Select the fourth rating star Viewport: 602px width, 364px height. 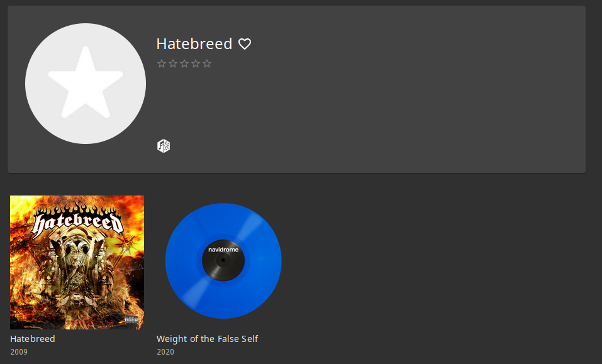(x=196, y=63)
